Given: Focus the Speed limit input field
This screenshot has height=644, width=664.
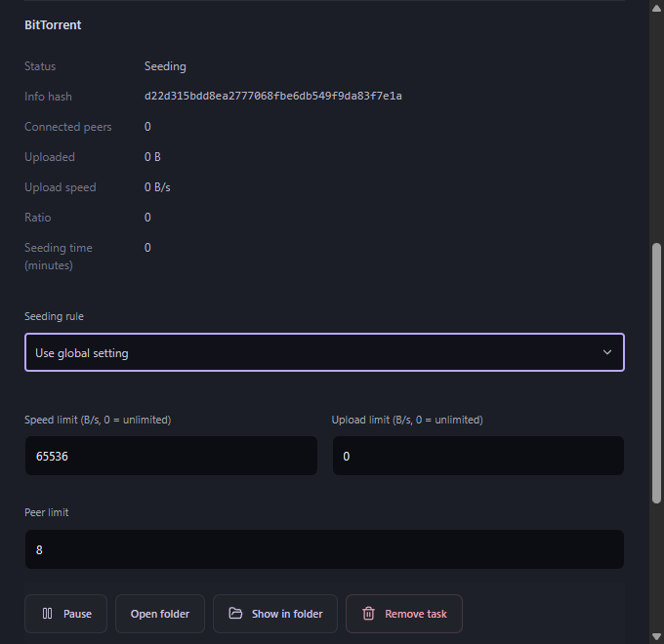Looking at the screenshot, I should coord(171,456).
